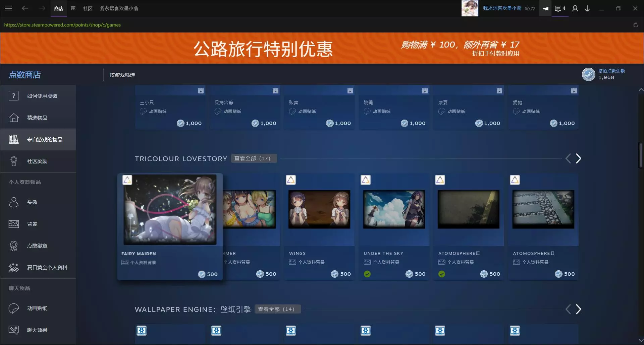644x345 pixels.
Task: Click the owned checkmark on UNDER THE SKY
Action: pos(367,274)
